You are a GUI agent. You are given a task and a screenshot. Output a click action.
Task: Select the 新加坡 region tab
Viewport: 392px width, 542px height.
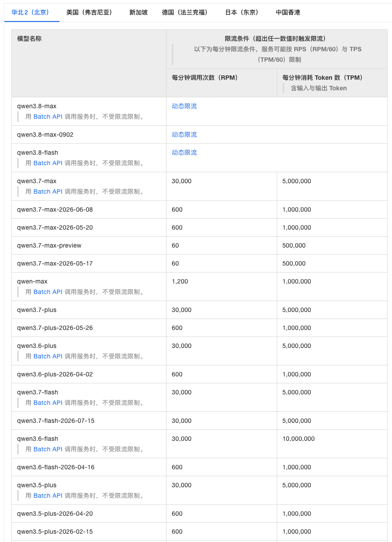point(138,12)
